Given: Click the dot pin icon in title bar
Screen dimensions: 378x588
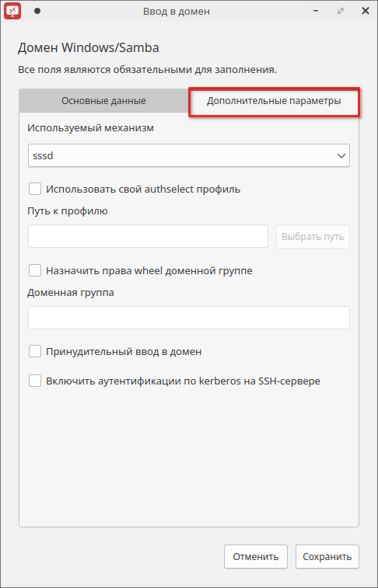Looking at the screenshot, I should [37, 11].
